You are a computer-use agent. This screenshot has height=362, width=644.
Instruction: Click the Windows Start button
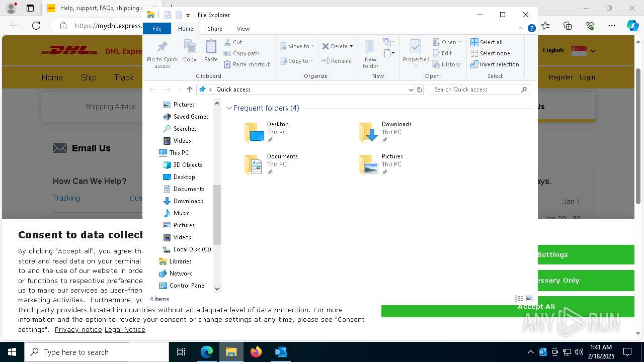[x=12, y=352]
